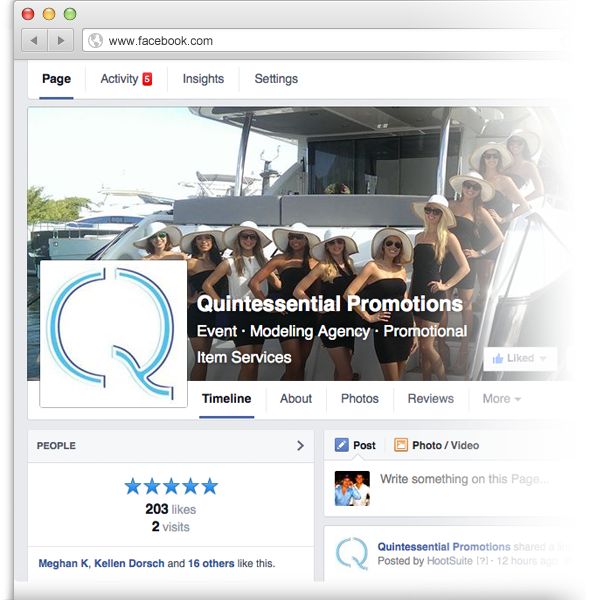Click the five-star rating

pyautogui.click(x=171, y=486)
